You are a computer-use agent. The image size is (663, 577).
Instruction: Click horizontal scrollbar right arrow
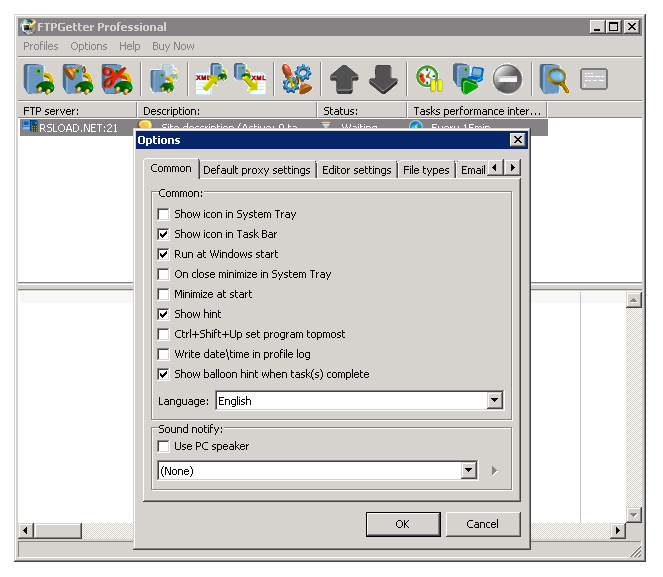618,530
